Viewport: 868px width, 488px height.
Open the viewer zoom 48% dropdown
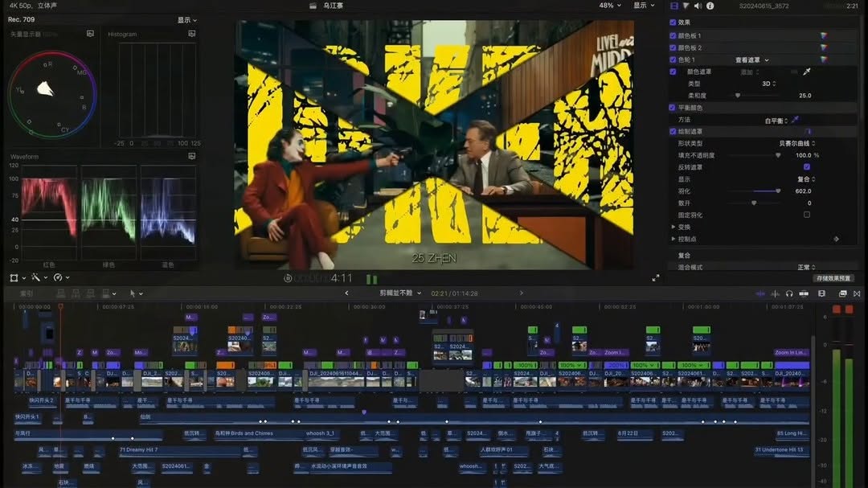pos(610,6)
